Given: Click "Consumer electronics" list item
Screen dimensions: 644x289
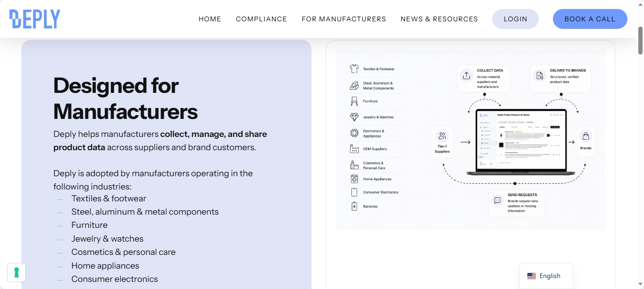Looking at the screenshot, I should pos(115,279).
